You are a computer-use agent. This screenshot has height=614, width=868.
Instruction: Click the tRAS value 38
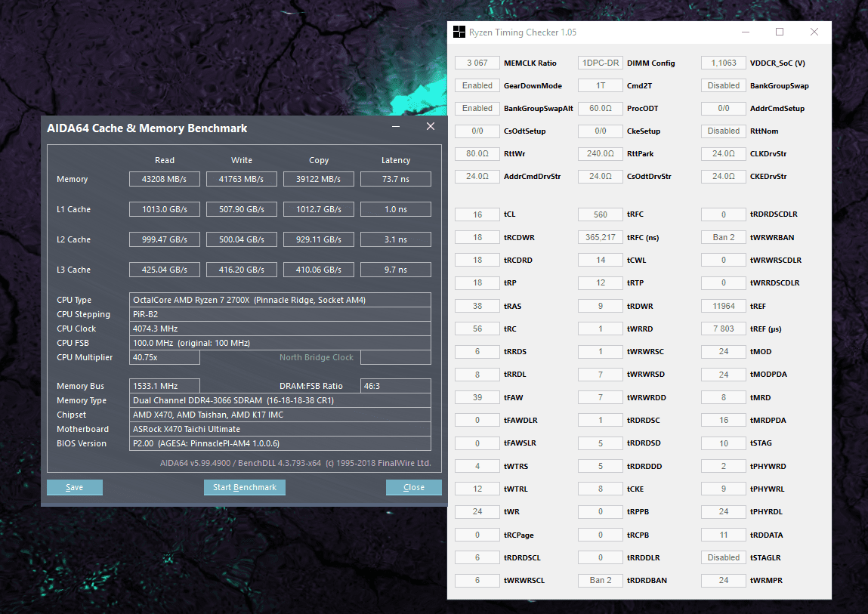(477, 306)
